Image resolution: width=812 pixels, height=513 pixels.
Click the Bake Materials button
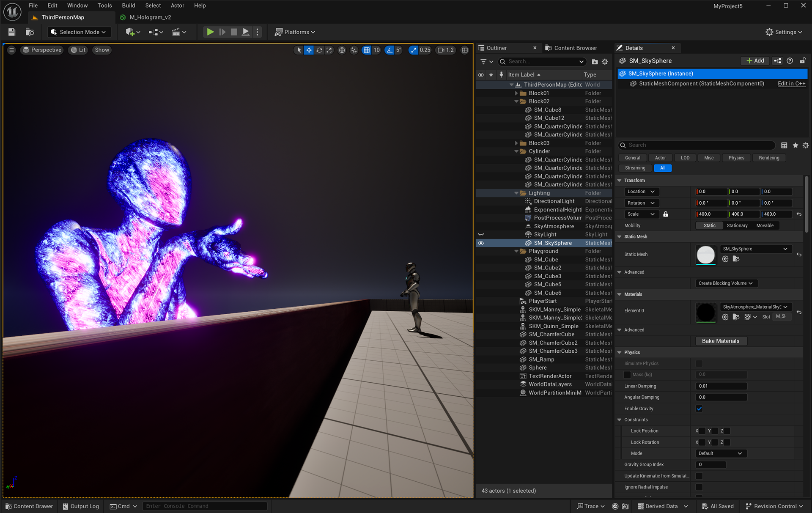click(721, 341)
